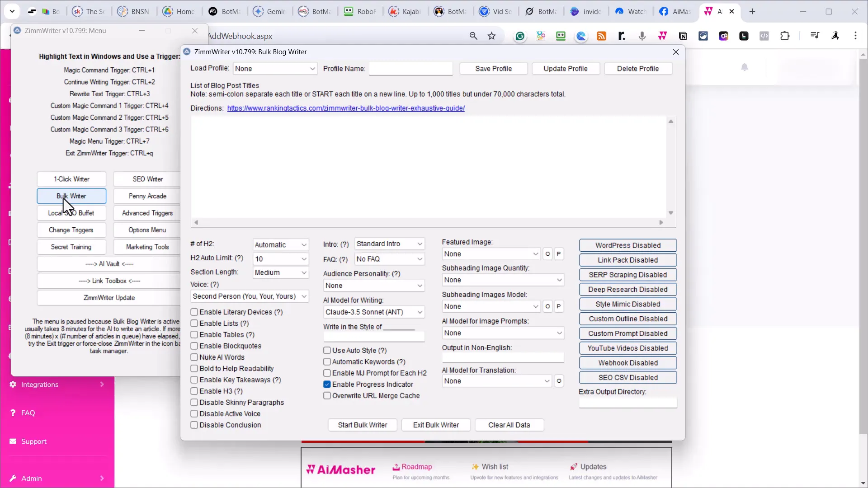This screenshot has width=868, height=488.
Task: Check Enable Tables option
Action: [x=194, y=335]
